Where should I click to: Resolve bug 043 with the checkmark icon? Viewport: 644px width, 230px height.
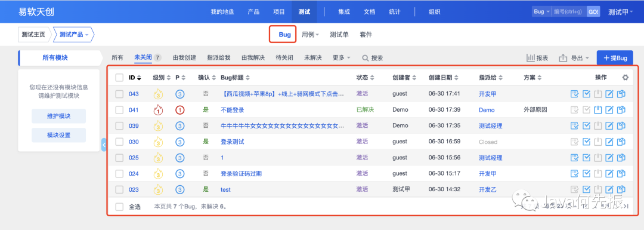point(587,94)
